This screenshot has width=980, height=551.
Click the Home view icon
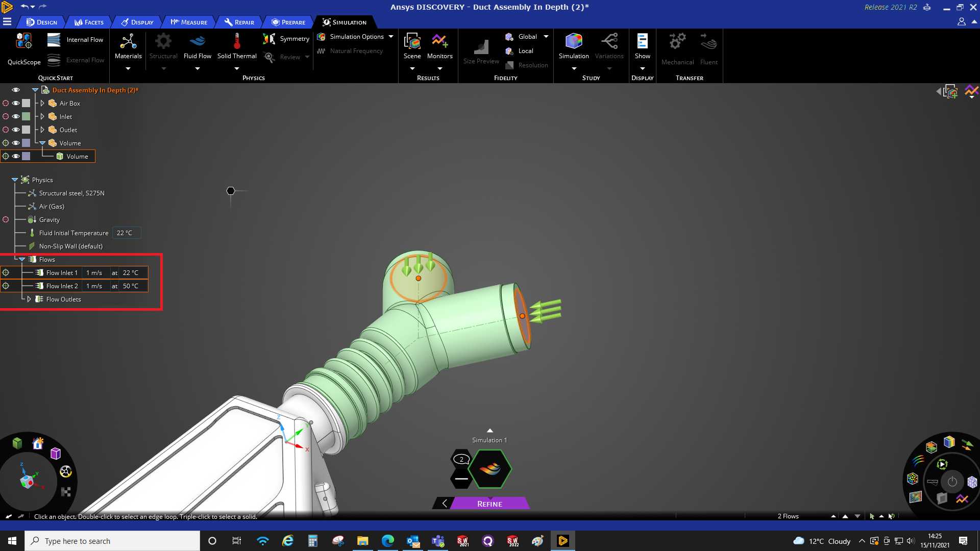[38, 443]
